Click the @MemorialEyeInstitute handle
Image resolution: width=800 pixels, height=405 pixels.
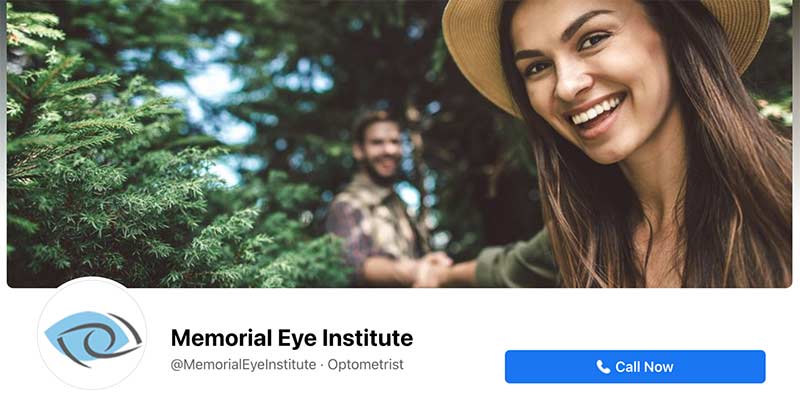point(243,365)
